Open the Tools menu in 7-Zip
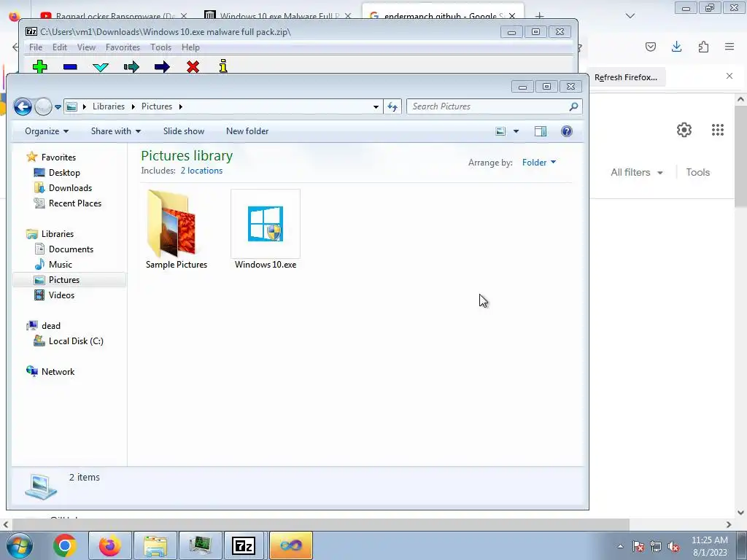747x560 pixels. tap(160, 47)
